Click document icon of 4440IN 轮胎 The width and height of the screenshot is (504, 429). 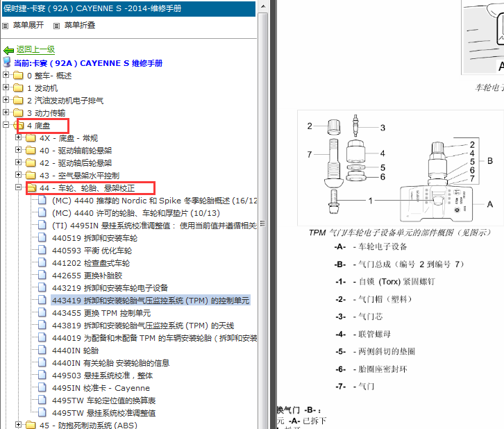[x=42, y=350]
